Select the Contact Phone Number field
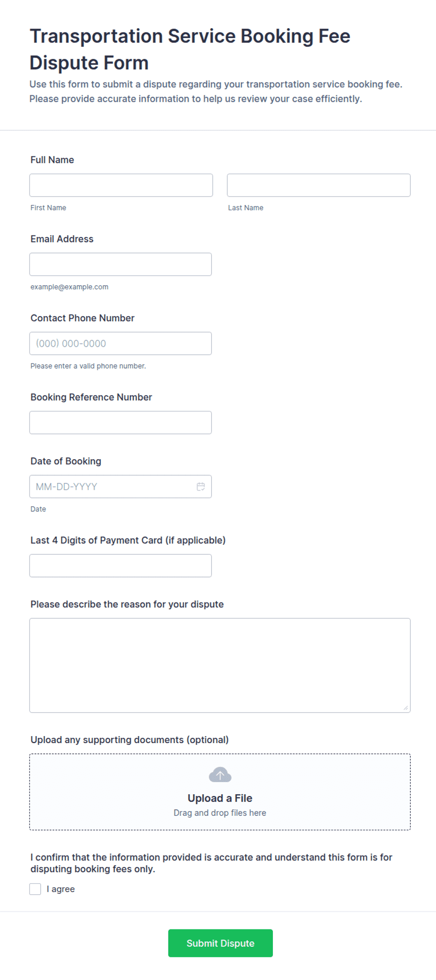 (120, 343)
